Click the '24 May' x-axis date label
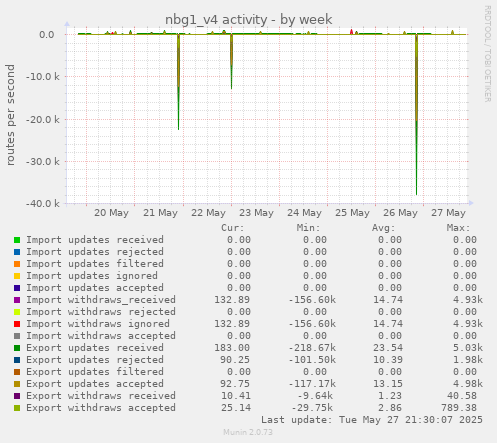This screenshot has width=497, height=443. [x=304, y=213]
